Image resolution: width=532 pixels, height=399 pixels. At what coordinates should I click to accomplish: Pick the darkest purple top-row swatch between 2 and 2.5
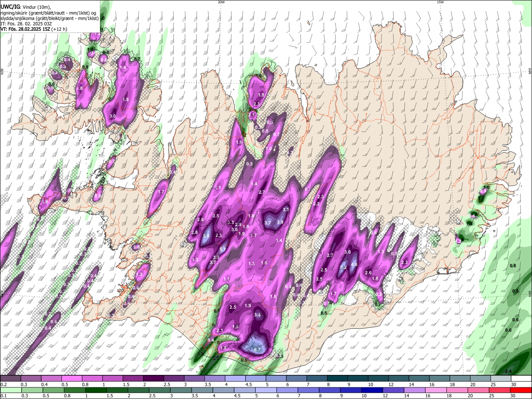pos(153,379)
